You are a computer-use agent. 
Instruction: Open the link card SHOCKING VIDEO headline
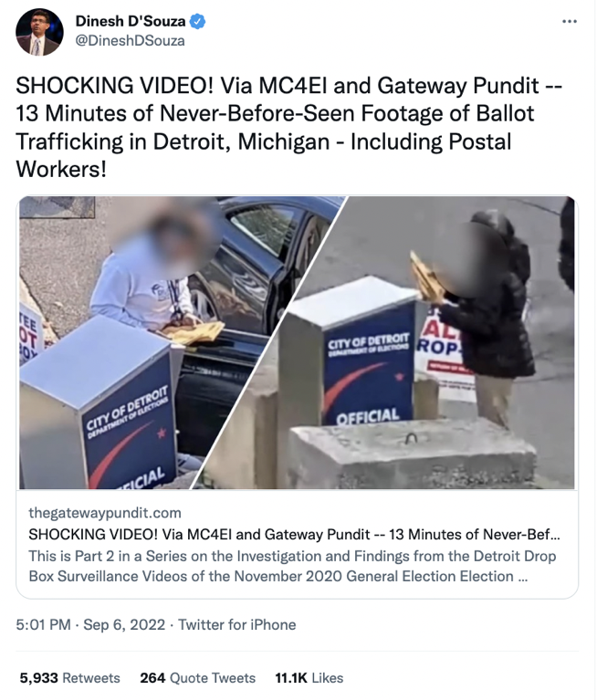point(294,535)
